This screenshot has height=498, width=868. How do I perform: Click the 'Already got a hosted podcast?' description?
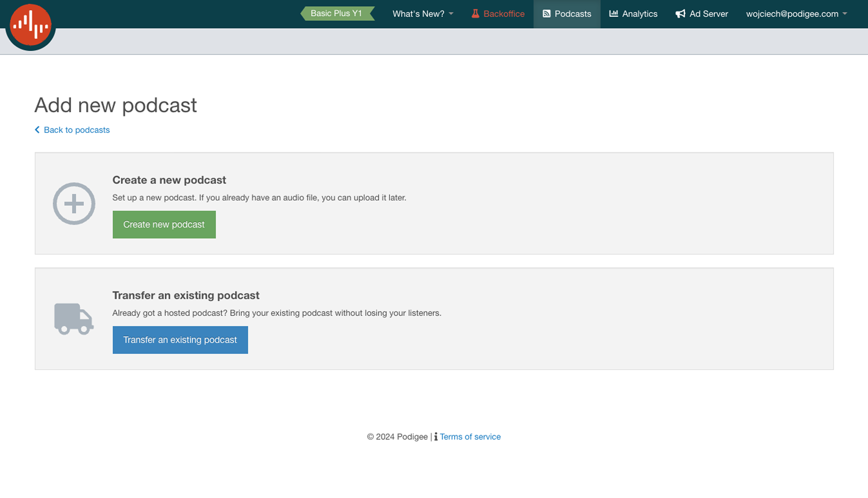[277, 313]
